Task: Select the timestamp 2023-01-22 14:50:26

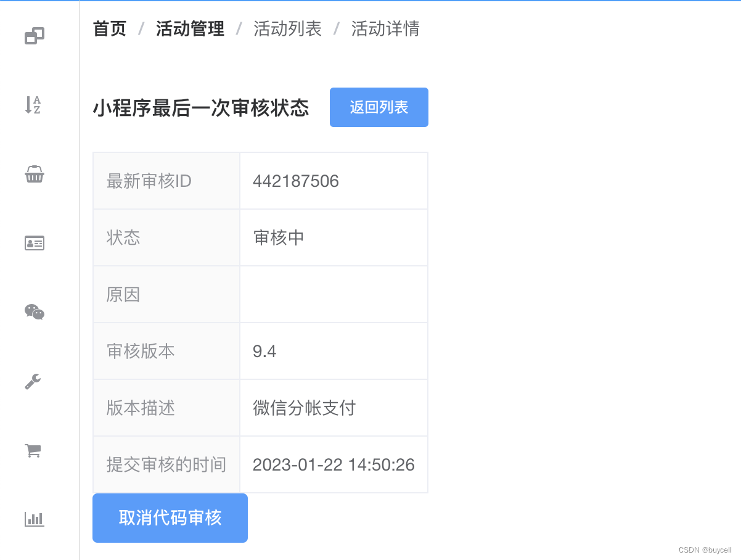Action: pyautogui.click(x=334, y=464)
